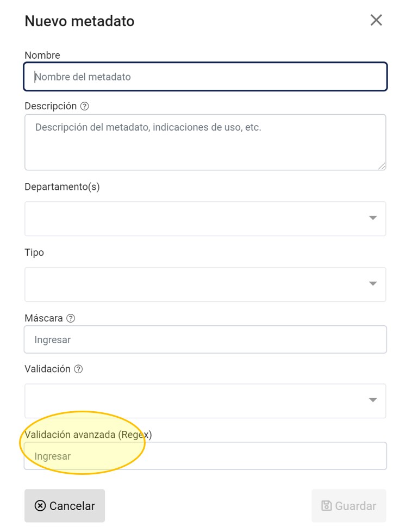
Task: Click the Validación avanzada (Regex) field
Action: pyautogui.click(x=205, y=455)
